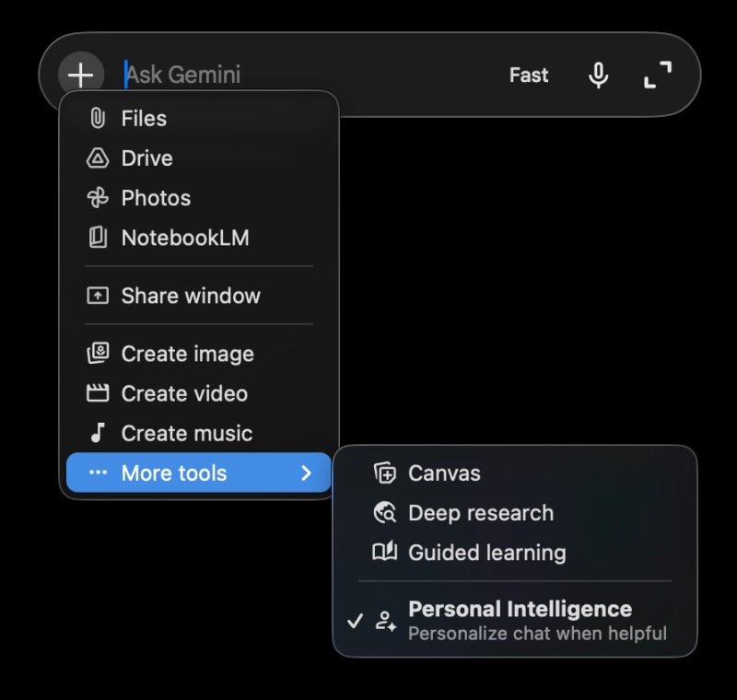Select the Google Drive triangle icon

(x=95, y=157)
